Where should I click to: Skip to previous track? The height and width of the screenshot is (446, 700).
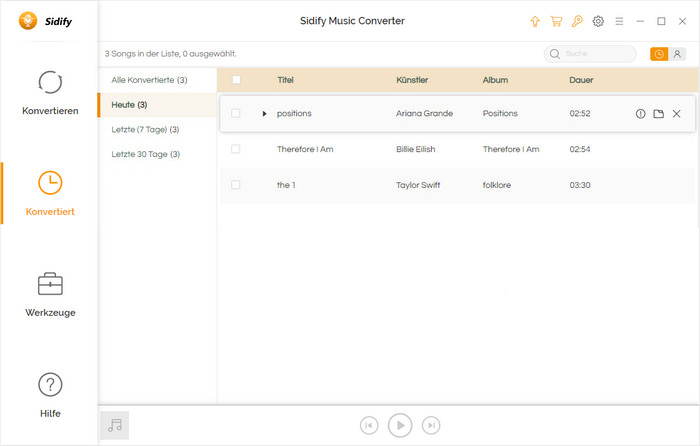coord(369,425)
